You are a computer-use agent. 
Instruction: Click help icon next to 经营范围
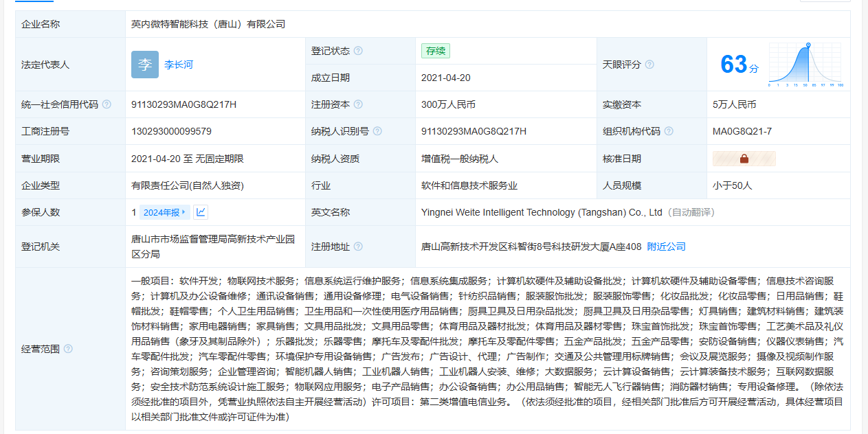[x=68, y=349]
